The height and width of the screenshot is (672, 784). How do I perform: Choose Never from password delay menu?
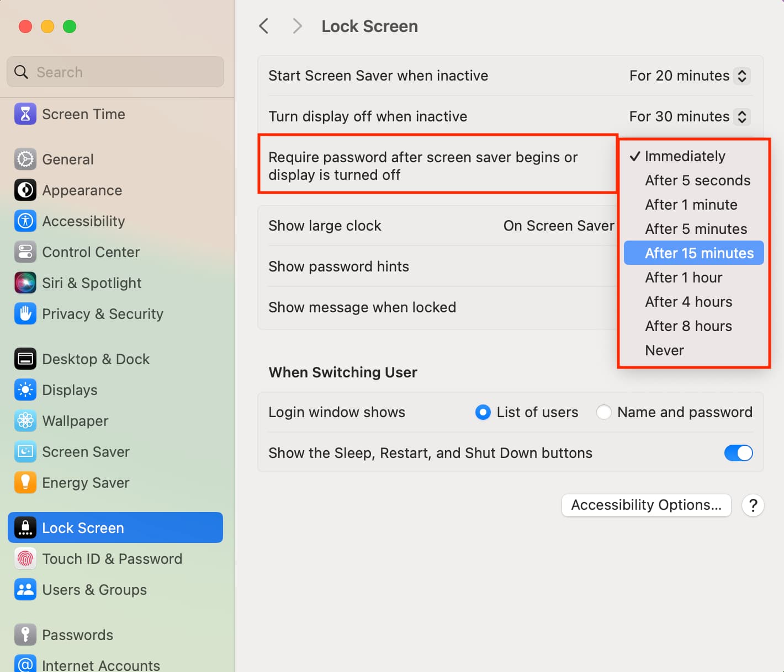coord(664,350)
